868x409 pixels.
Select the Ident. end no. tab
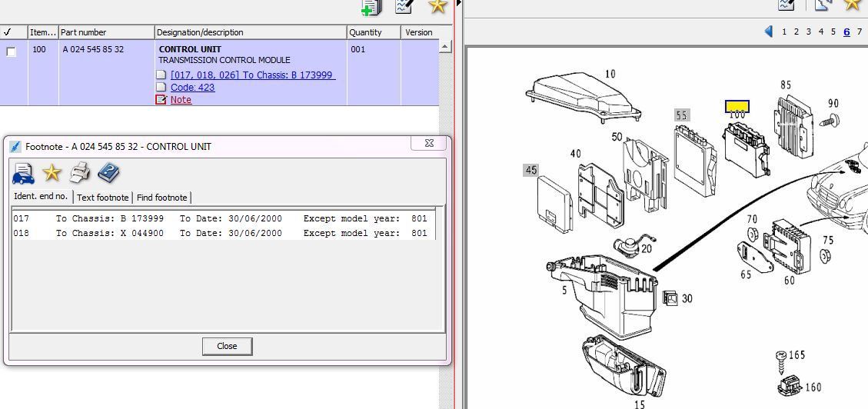click(x=41, y=197)
